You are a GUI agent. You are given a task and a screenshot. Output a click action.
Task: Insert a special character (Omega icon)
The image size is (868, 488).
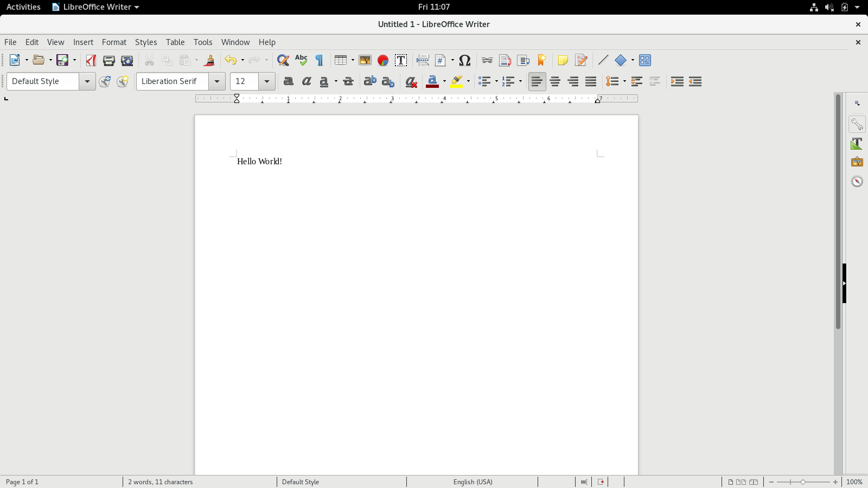(464, 60)
